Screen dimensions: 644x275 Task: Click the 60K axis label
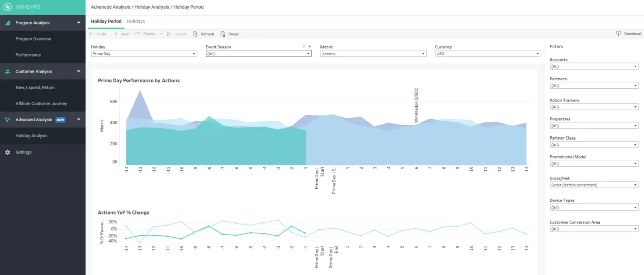(114, 101)
